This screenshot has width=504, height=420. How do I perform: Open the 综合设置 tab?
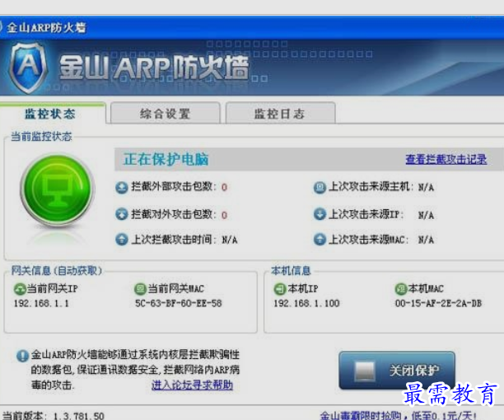[166, 114]
